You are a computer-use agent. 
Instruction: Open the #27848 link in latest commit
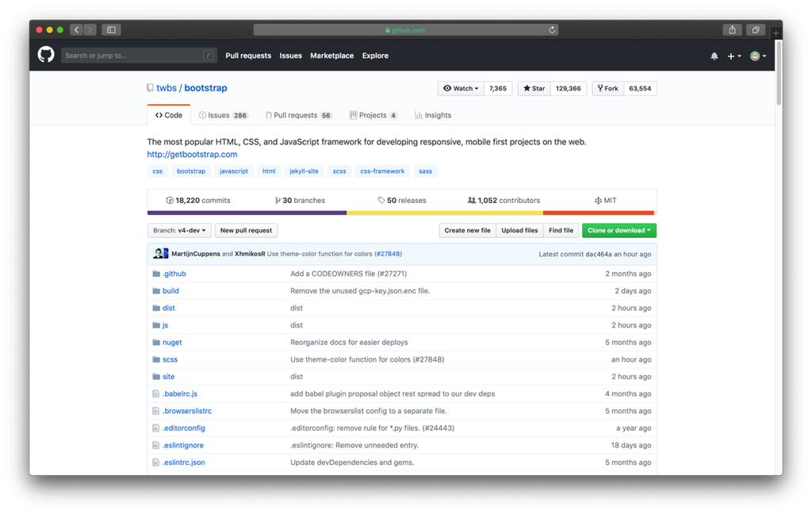388,254
